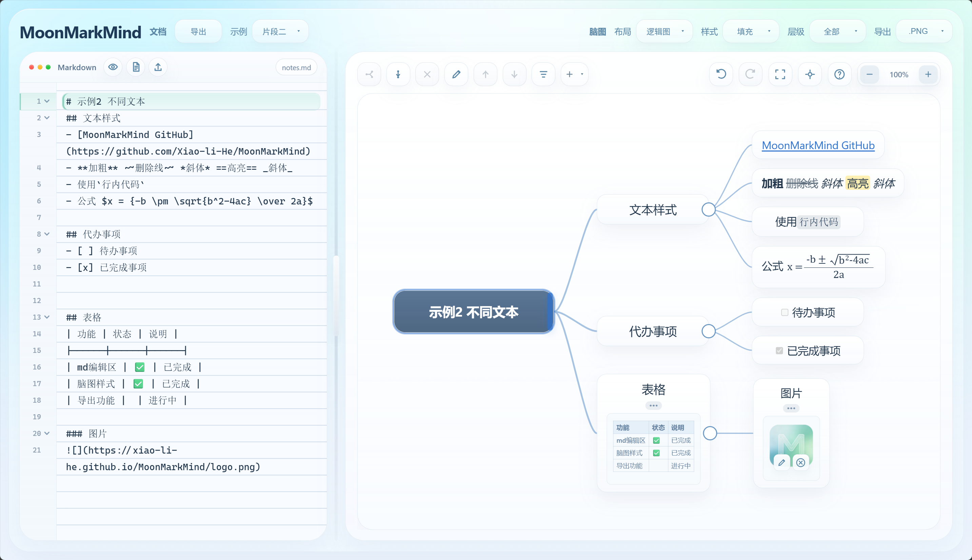Click the logo image thumbnail in 图片 node
This screenshot has width=972, height=560.
pos(791,445)
